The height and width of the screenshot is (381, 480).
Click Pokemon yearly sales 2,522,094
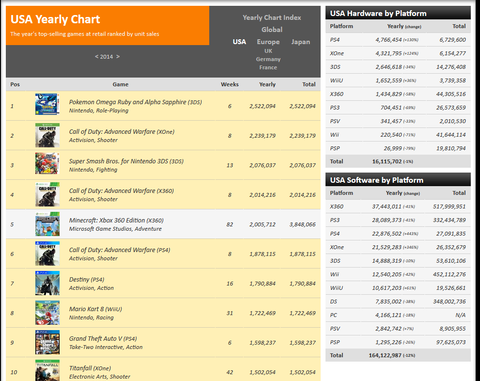(262, 106)
